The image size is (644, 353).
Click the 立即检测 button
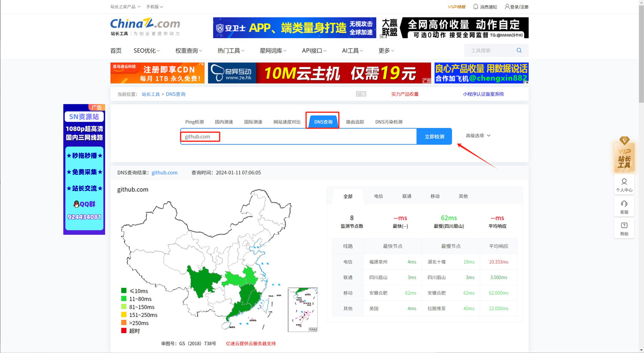pyautogui.click(x=434, y=136)
